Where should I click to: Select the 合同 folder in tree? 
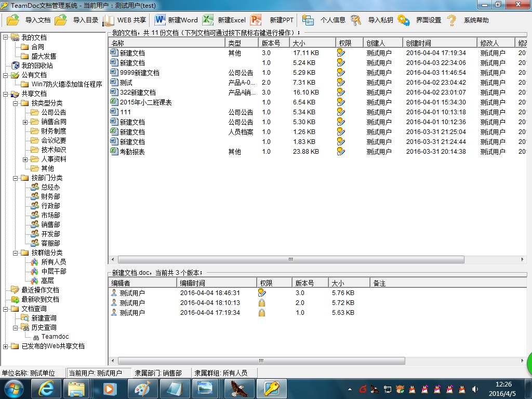click(x=37, y=47)
